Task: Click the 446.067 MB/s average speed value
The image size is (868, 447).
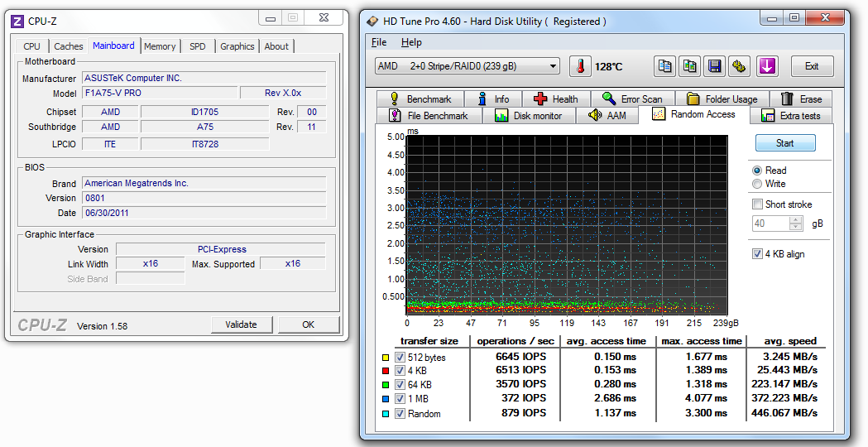Action: [x=784, y=413]
